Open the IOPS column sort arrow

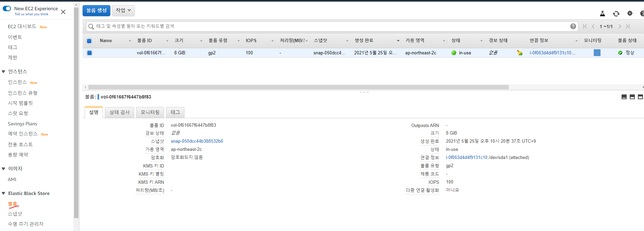click(x=272, y=41)
